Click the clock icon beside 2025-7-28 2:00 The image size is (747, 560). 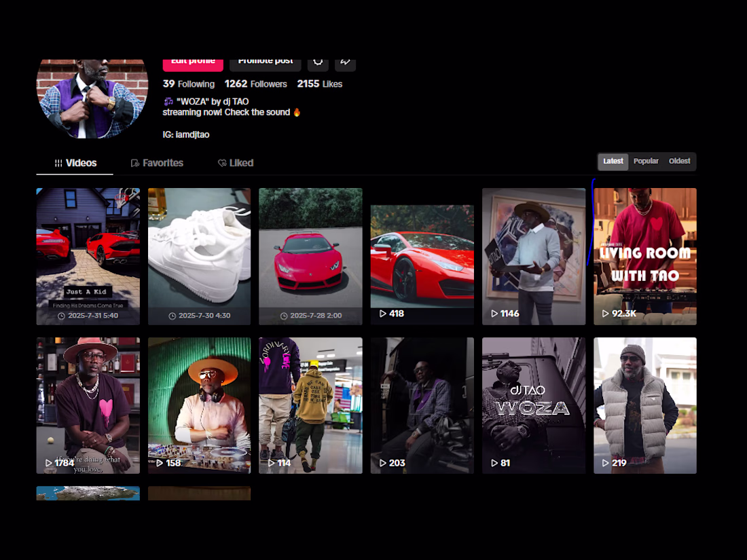tap(284, 316)
